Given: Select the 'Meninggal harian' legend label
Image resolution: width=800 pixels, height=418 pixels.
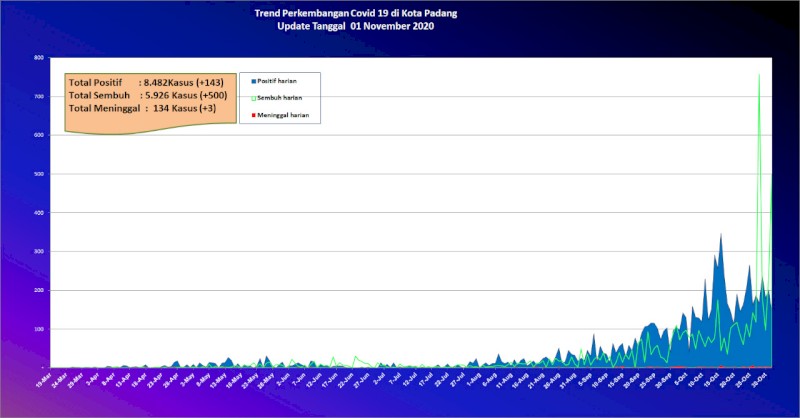Looking at the screenshot, I should click(x=283, y=115).
